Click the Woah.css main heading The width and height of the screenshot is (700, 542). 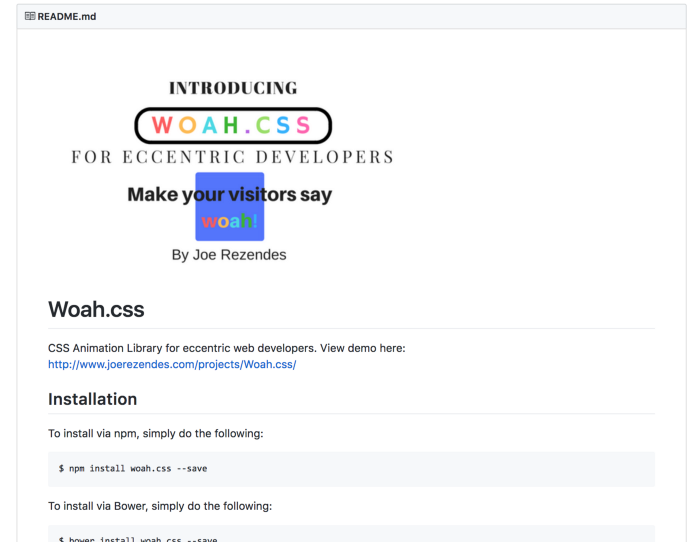[96, 309]
